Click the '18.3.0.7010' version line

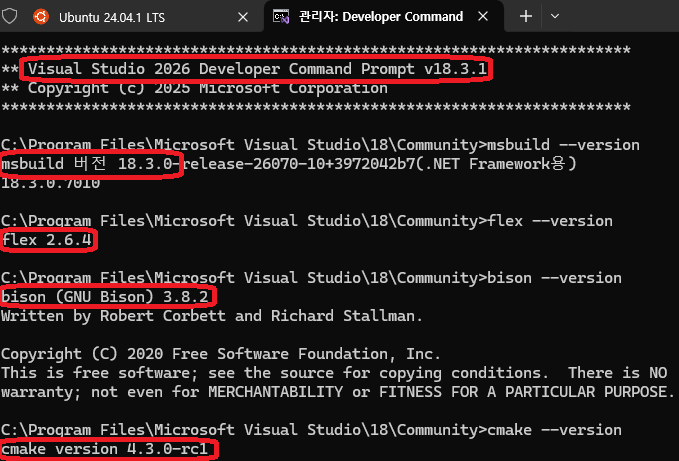(x=51, y=183)
